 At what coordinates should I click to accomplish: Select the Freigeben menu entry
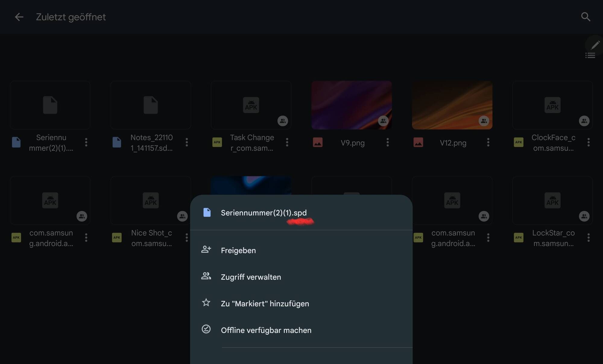coord(238,250)
